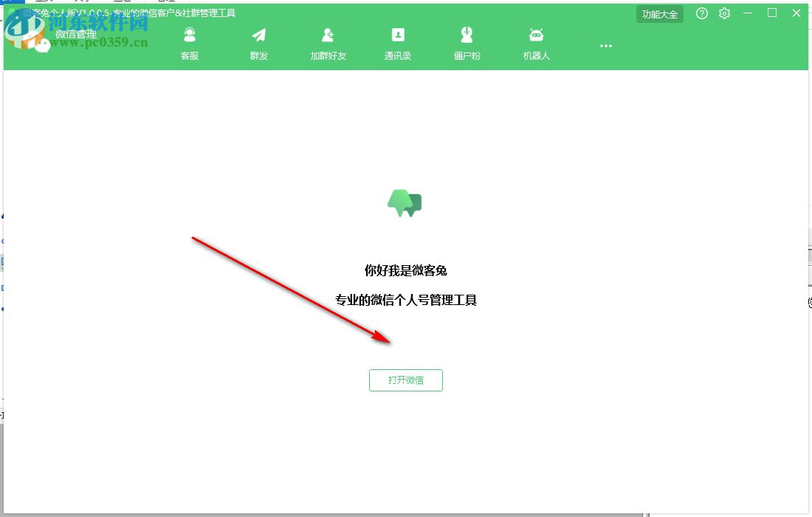Viewport: 812px width, 517px height.
Task: Open the 通讯录 address book icon
Action: [397, 34]
